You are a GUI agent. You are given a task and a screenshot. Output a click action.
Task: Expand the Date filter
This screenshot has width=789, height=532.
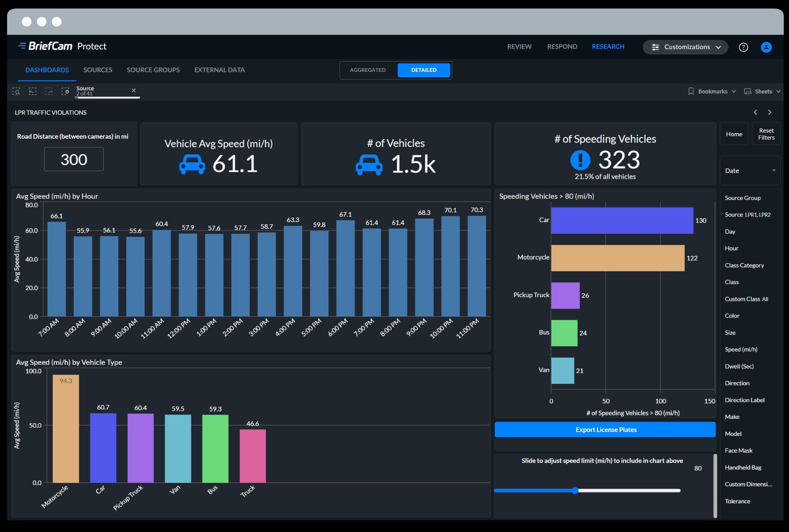point(750,170)
